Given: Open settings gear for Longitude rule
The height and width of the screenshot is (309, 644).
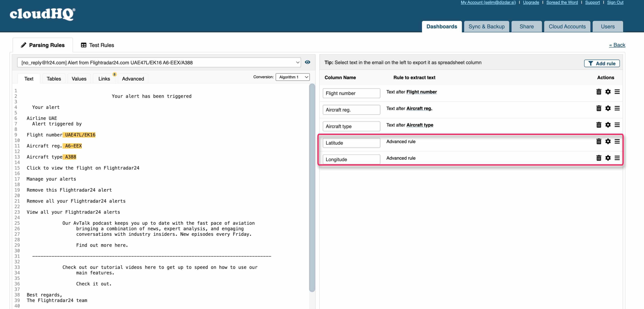Looking at the screenshot, I should click(608, 158).
